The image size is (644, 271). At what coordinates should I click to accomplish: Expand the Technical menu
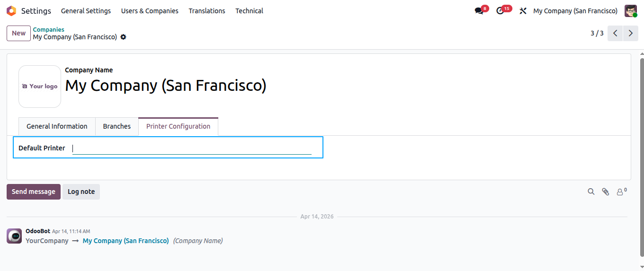(249, 11)
